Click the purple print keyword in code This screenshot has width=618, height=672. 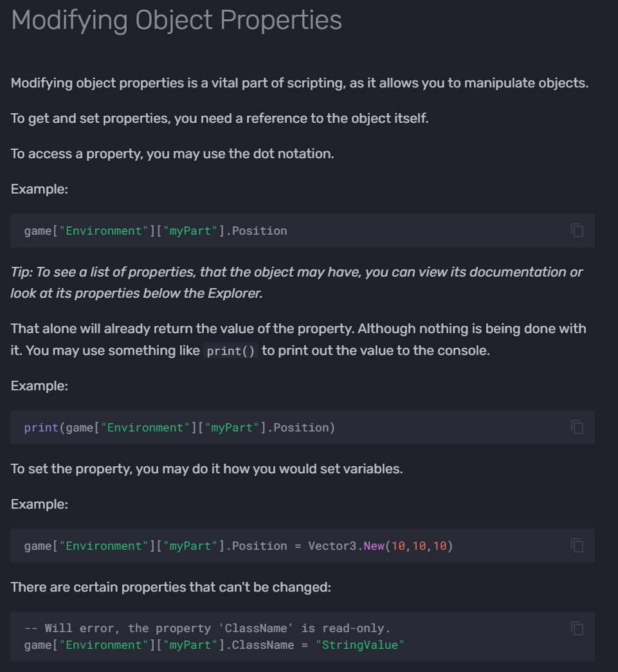point(41,428)
